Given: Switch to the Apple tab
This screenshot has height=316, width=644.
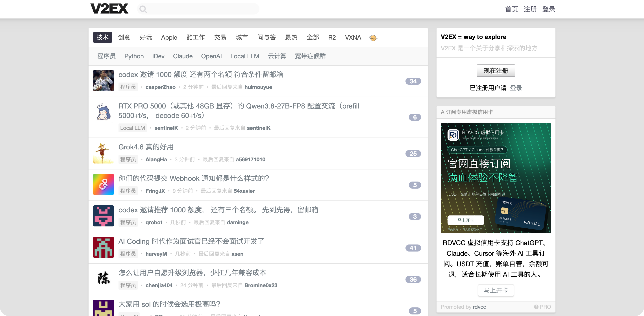Looking at the screenshot, I should click(x=169, y=37).
